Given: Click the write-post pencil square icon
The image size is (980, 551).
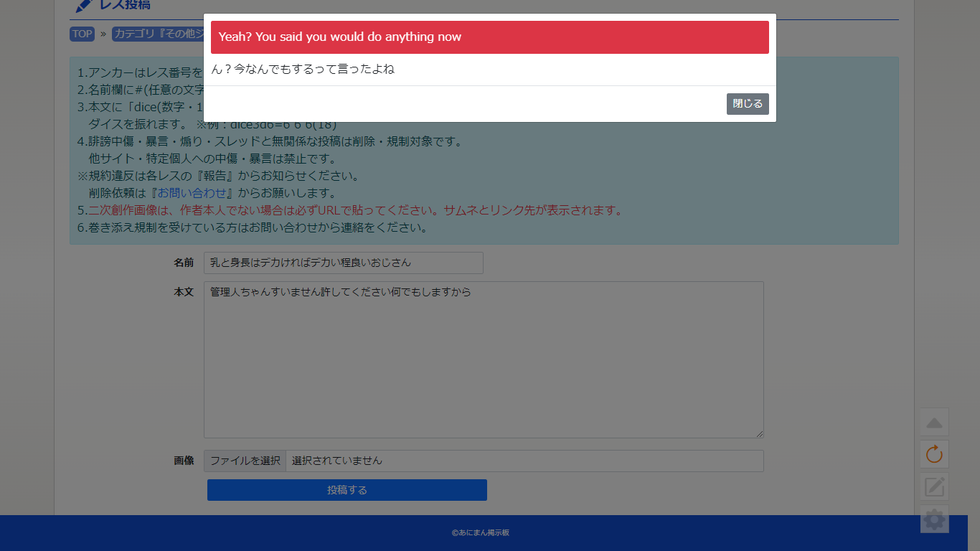Looking at the screenshot, I should pyautogui.click(x=934, y=487).
